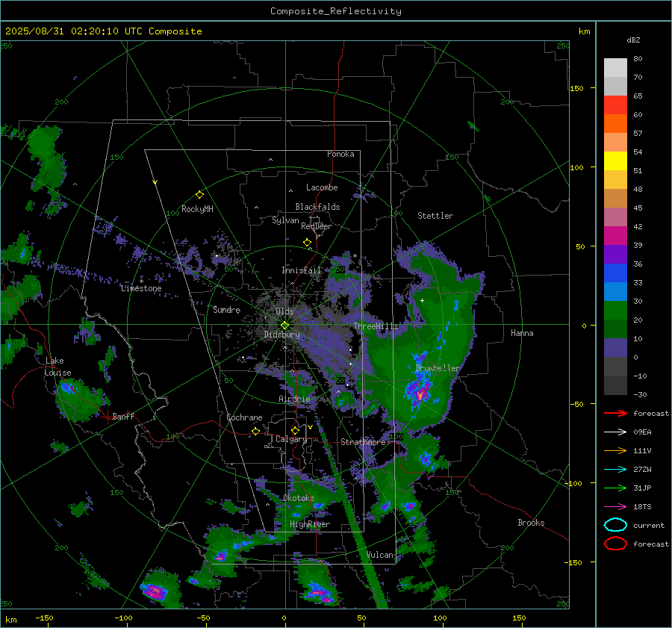This screenshot has height=628, width=672.
Task: Click the 'RedDeer' city label
Action: click(x=317, y=226)
